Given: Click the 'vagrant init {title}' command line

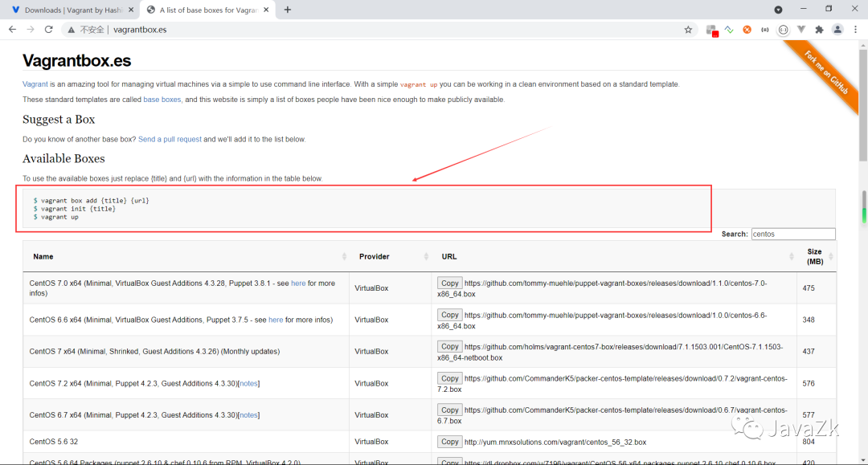Looking at the screenshot, I should pos(75,209).
